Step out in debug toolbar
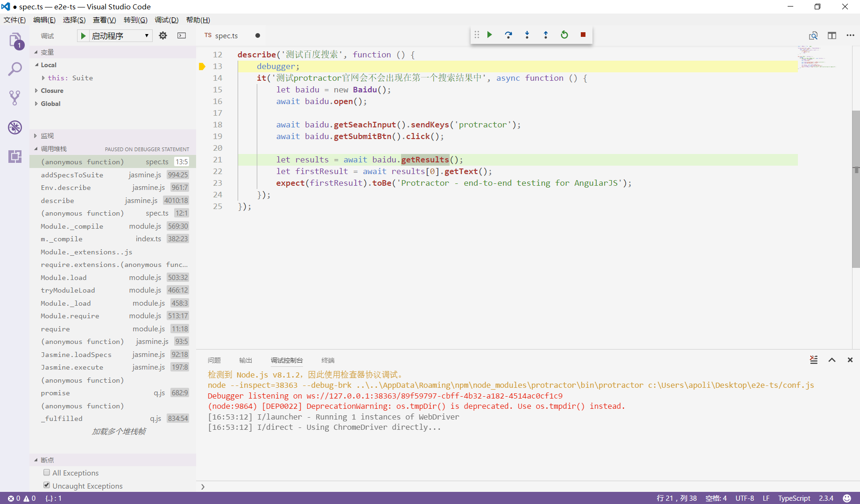 [x=546, y=35]
